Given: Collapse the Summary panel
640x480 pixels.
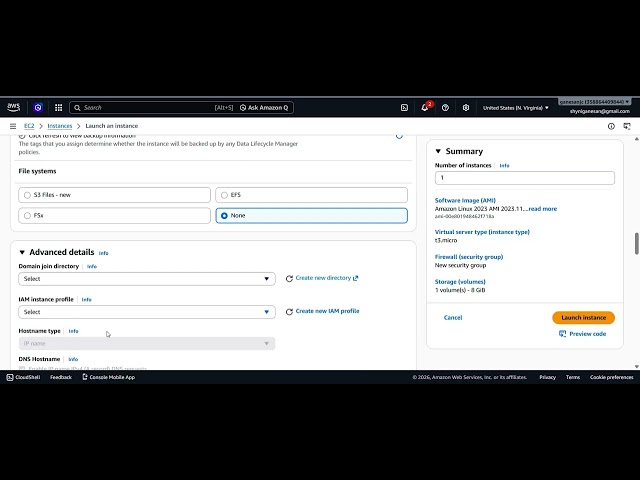Looking at the screenshot, I should [x=438, y=151].
